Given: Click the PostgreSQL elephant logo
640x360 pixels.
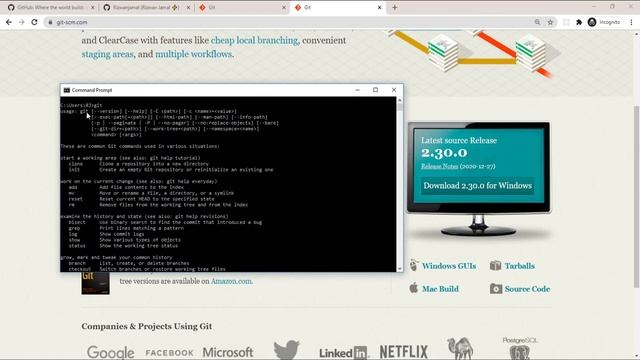Looking at the screenshot, I should pos(520,348).
